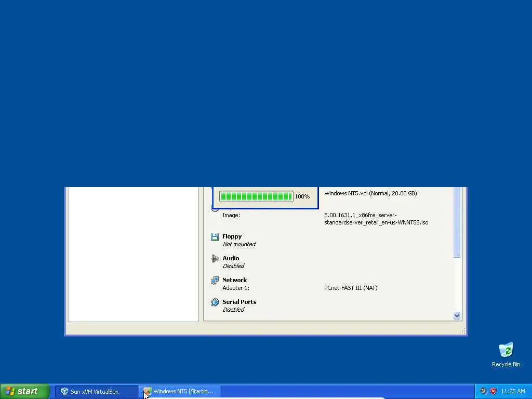Click the 11:25 AM taskbar clock
This screenshot has height=399, width=532.
[x=513, y=391]
